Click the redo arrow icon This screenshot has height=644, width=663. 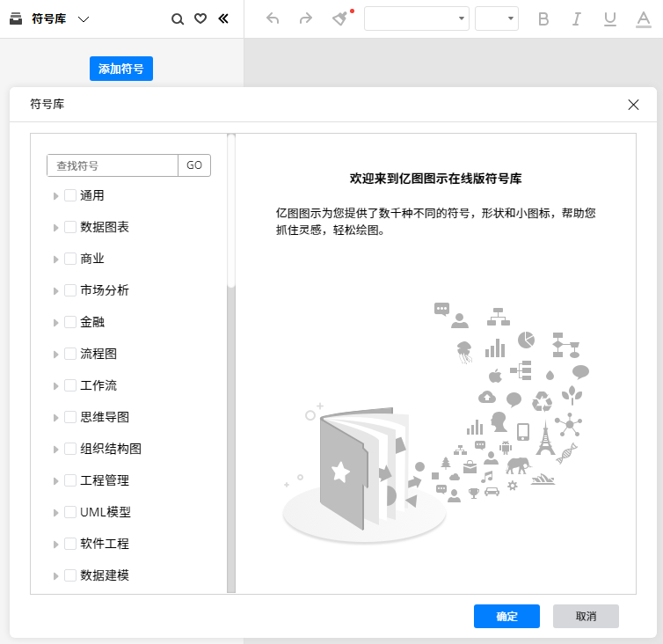pyautogui.click(x=305, y=18)
